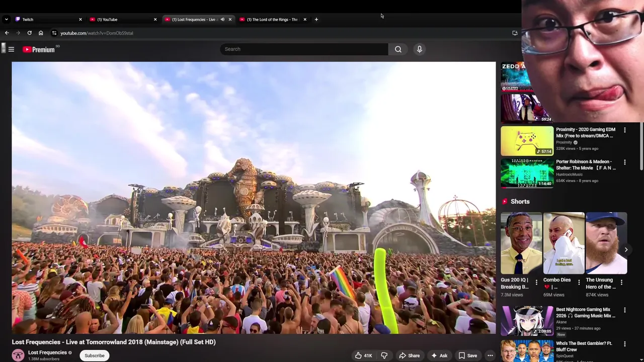Close the Twitch tab
This screenshot has height=362, width=644.
[80, 20]
